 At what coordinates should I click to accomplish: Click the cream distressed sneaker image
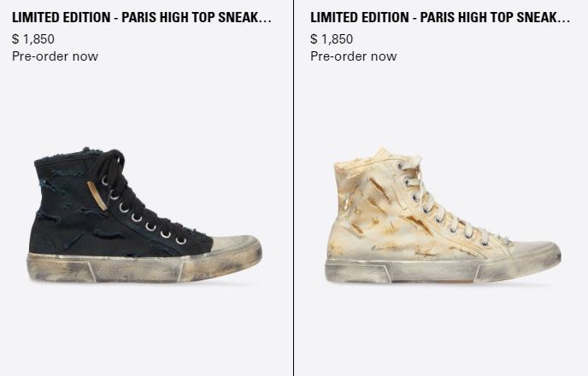[443, 215]
